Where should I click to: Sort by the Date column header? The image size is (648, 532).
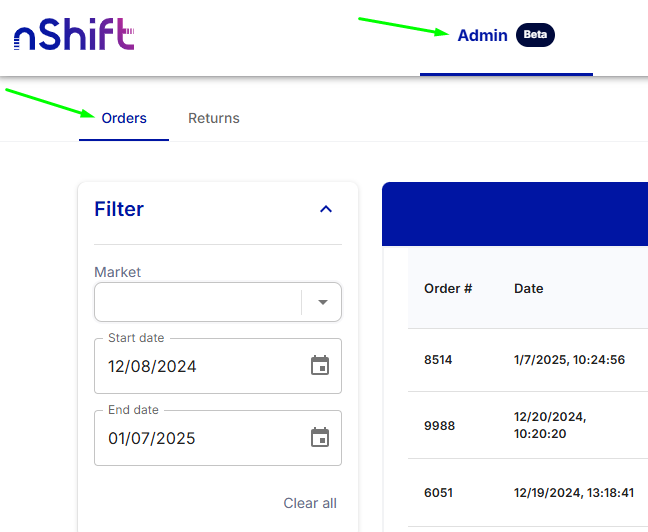pos(529,288)
